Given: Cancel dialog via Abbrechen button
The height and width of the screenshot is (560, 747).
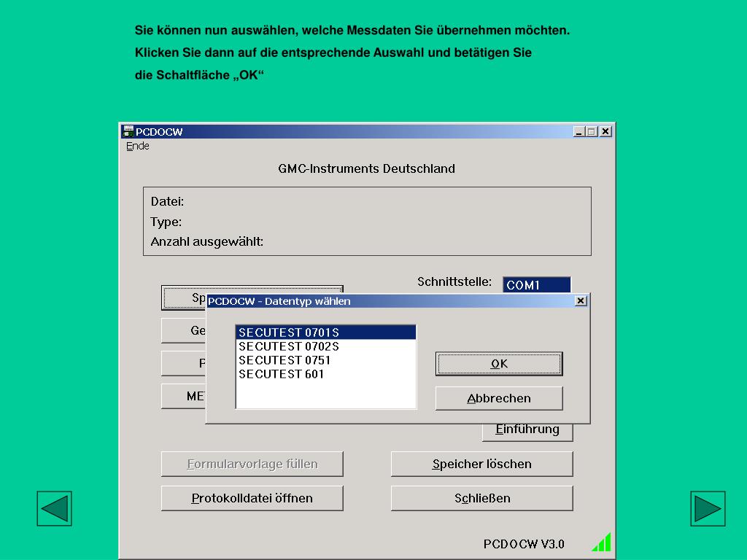Looking at the screenshot, I should 499,398.
